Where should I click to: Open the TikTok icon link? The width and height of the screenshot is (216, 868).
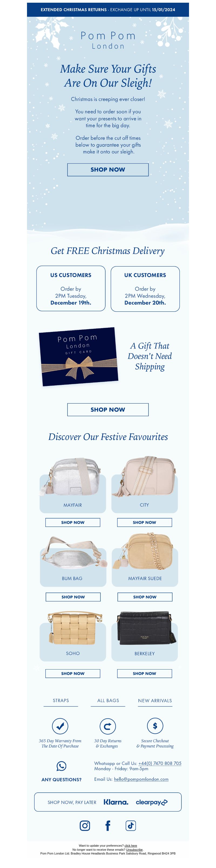pos(131,826)
